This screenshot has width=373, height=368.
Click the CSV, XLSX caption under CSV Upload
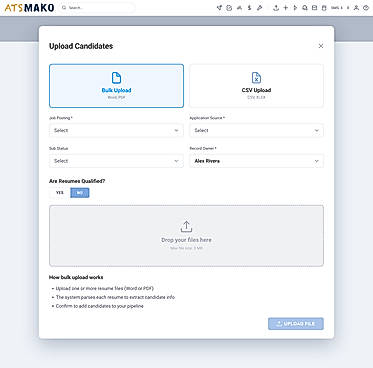256,97
